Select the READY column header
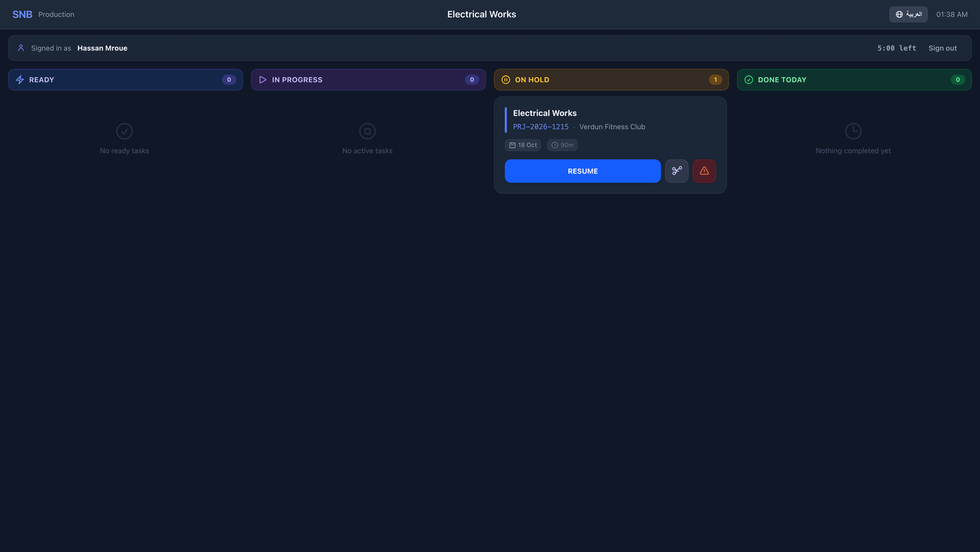The width and height of the screenshot is (980, 552). [126, 80]
